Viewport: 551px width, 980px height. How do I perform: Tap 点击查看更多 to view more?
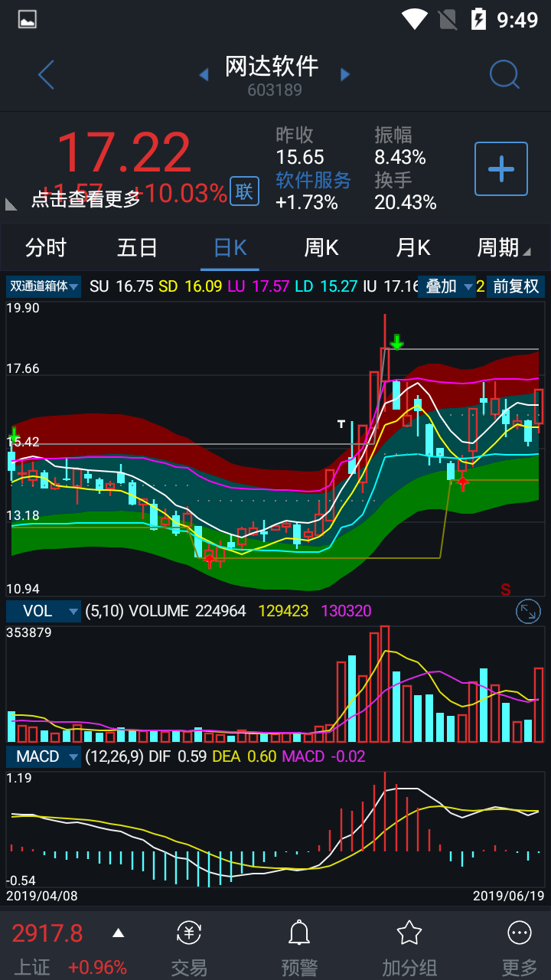click(x=86, y=199)
